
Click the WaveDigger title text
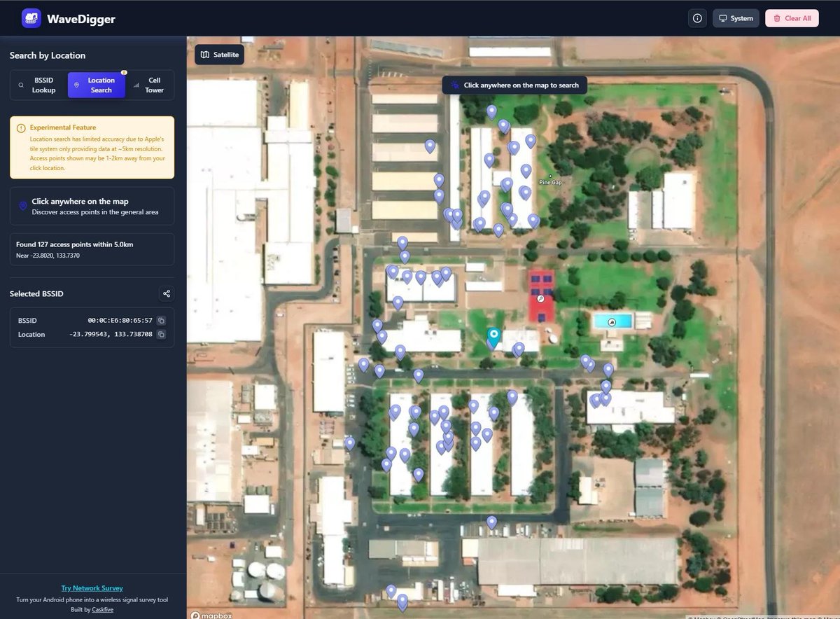click(81, 19)
